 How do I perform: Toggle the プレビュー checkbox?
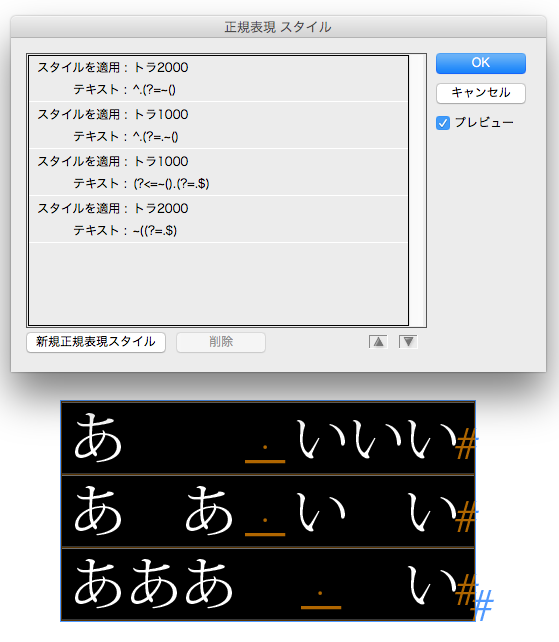[x=443, y=123]
